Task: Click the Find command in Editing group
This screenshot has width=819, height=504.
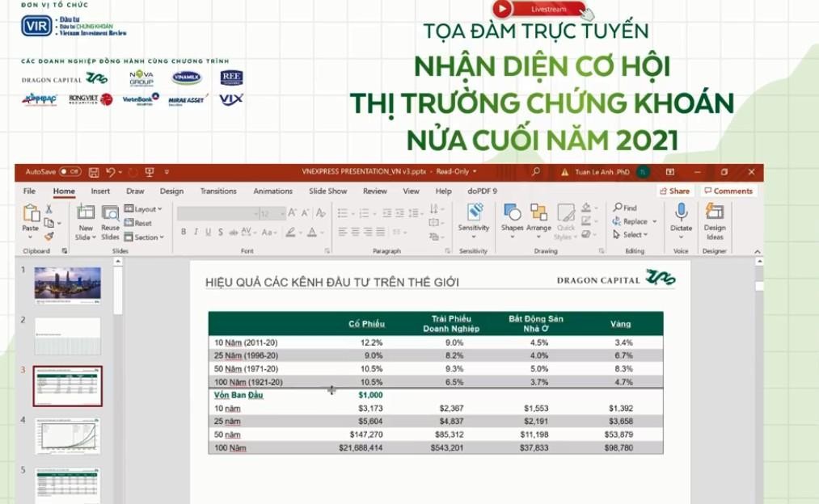Action: click(625, 208)
